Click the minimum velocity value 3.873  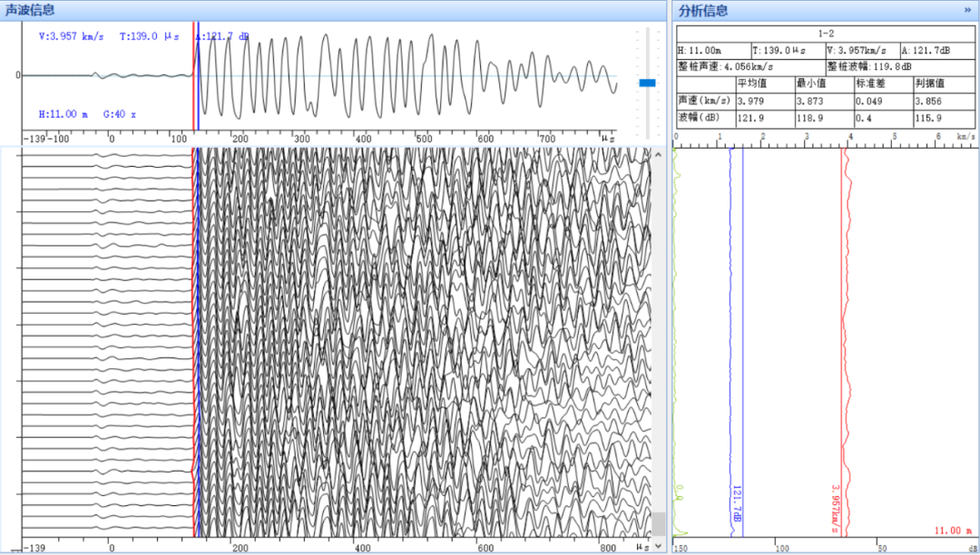point(825,101)
